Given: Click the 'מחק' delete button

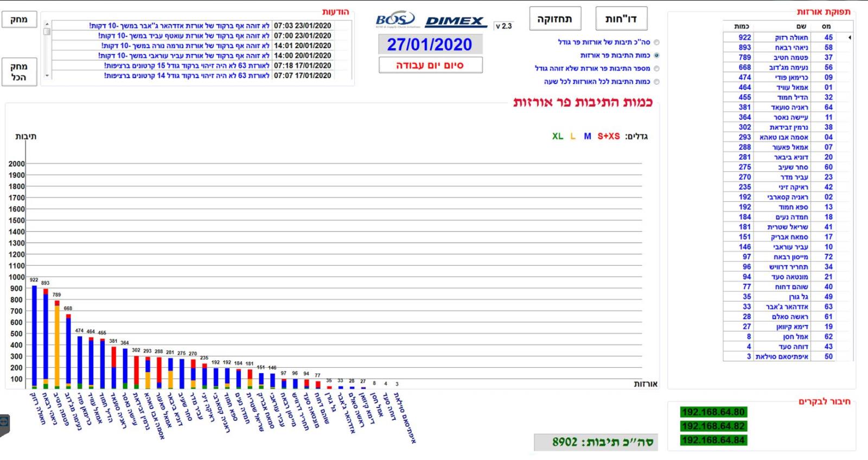Looking at the screenshot, I should (x=19, y=20).
